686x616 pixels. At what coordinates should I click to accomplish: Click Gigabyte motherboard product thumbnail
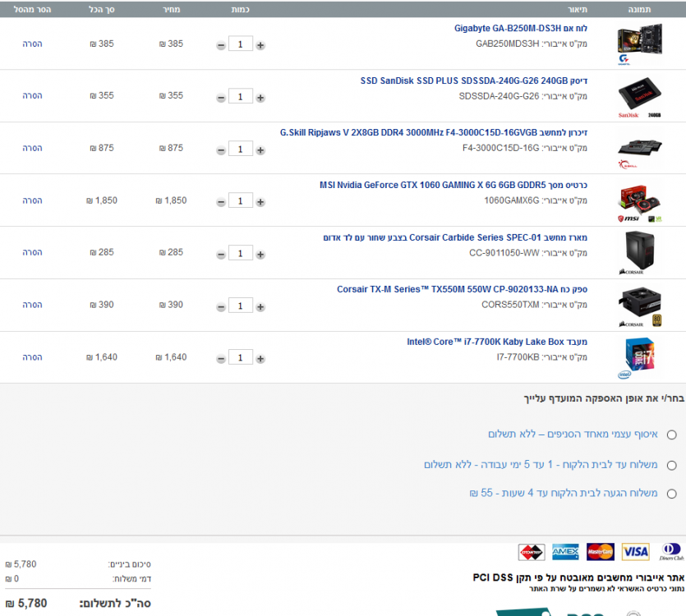coord(640,44)
